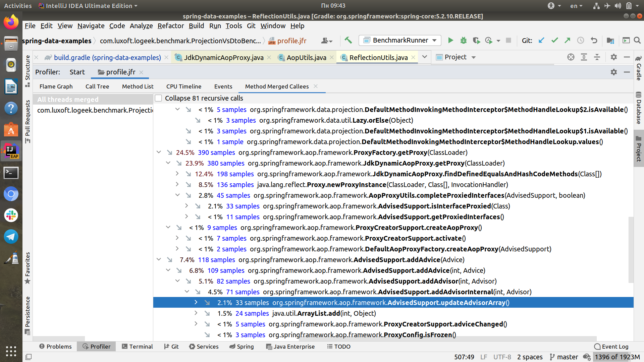Open the Database side tool window
644x362 pixels.
click(639, 108)
